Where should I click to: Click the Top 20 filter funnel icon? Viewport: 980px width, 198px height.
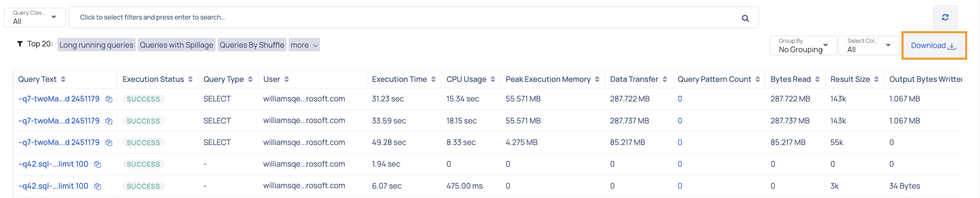coord(20,44)
